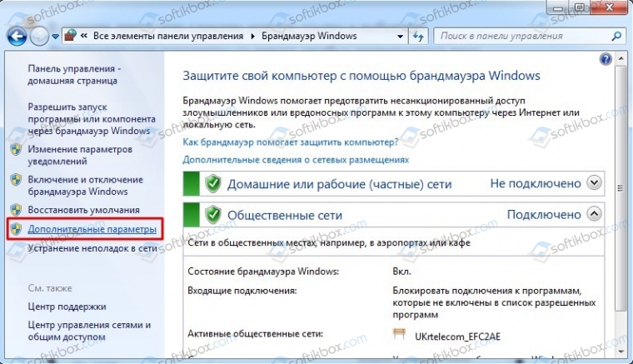Image resolution: width=633 pixels, height=364 pixels.
Task: Click the vertical scrollbar thumb
Action: pyautogui.click(x=620, y=188)
